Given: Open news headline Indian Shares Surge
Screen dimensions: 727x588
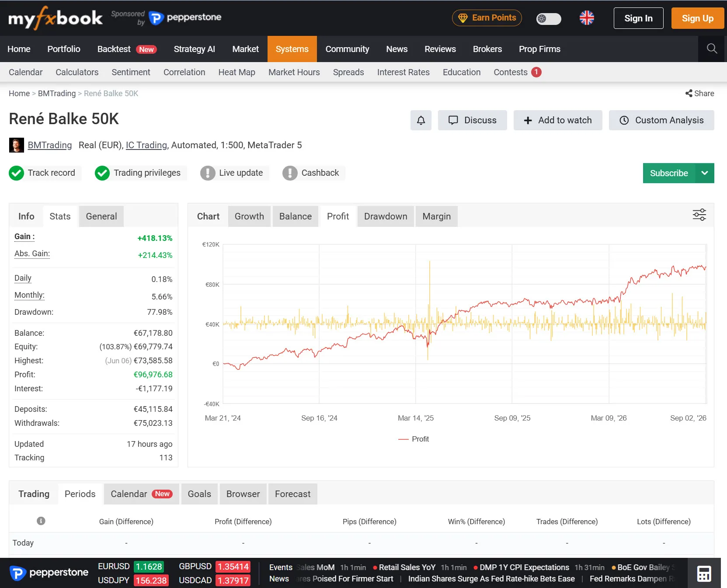Looking at the screenshot, I should [491, 579].
